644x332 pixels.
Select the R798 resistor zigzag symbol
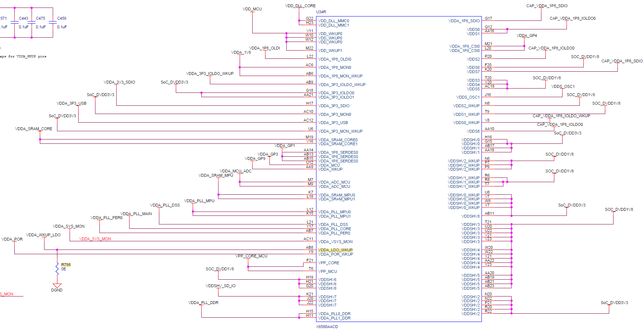pyautogui.click(x=57, y=269)
